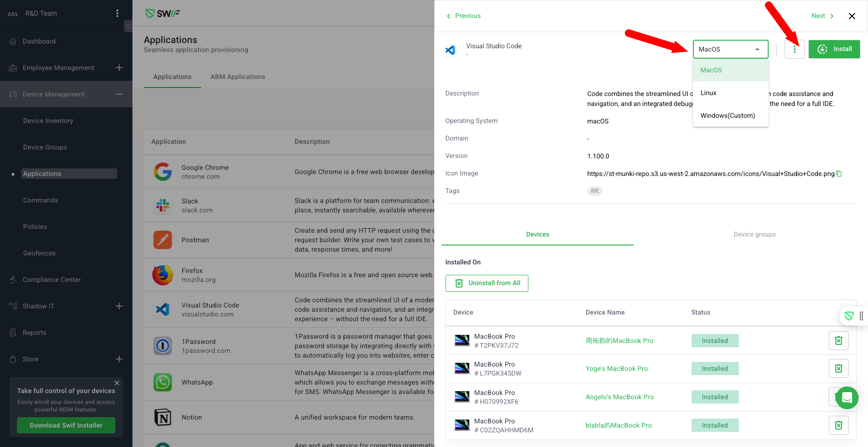
Task: Expand the Employee Management section
Action: pos(119,68)
